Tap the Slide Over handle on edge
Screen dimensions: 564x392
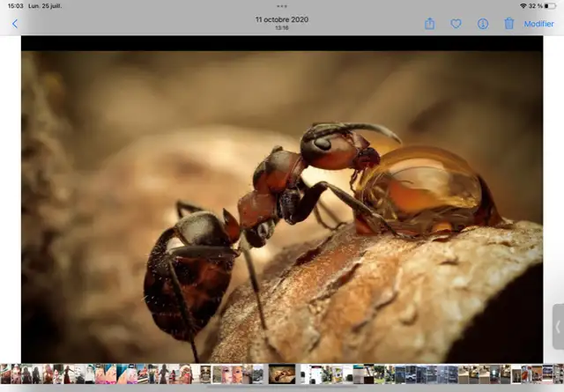tap(558, 327)
